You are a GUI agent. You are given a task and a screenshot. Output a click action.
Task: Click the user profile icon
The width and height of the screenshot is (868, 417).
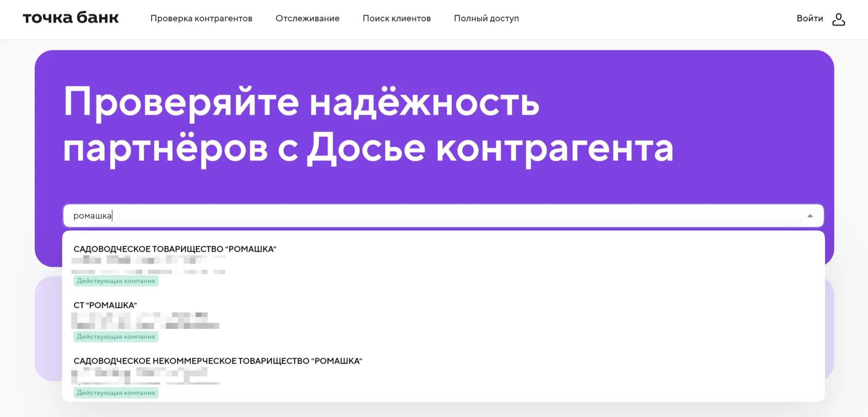(x=838, y=19)
